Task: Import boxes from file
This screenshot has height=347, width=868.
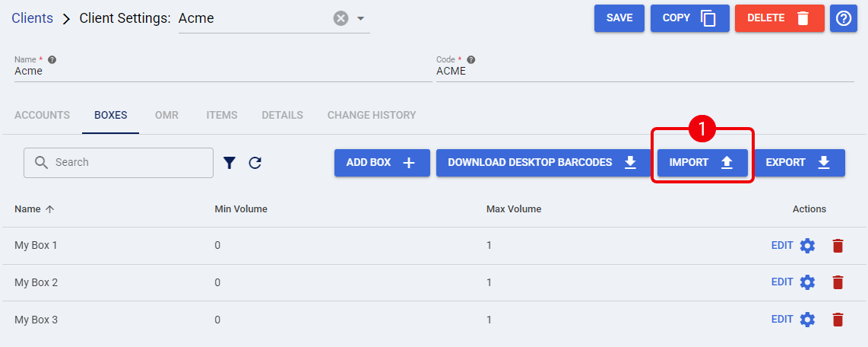Action: pyautogui.click(x=702, y=163)
